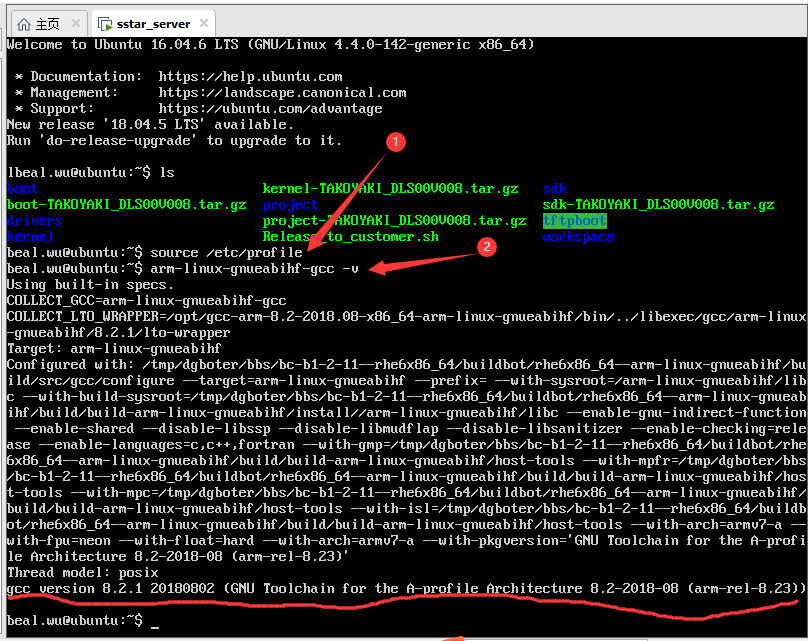Click boot-TAKOYAKI_DLS00V008.tar.gz file name
808x641 pixels.
pyautogui.click(x=126, y=205)
